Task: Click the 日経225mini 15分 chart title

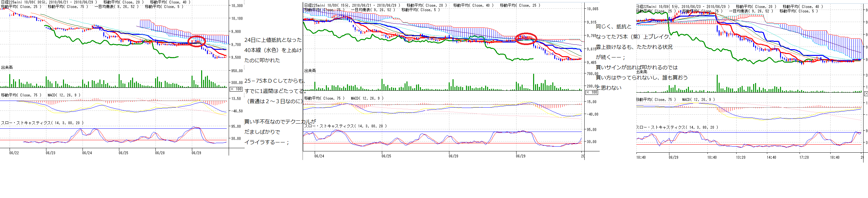Action: point(352,5)
